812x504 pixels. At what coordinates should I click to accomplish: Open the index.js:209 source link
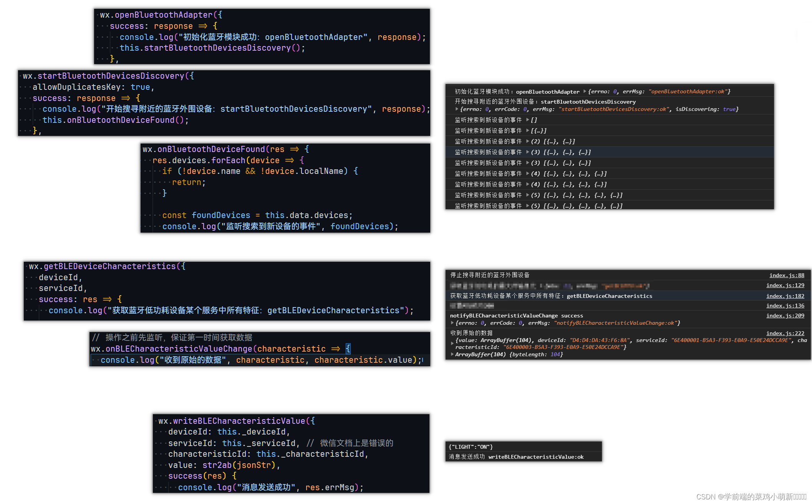(x=785, y=316)
